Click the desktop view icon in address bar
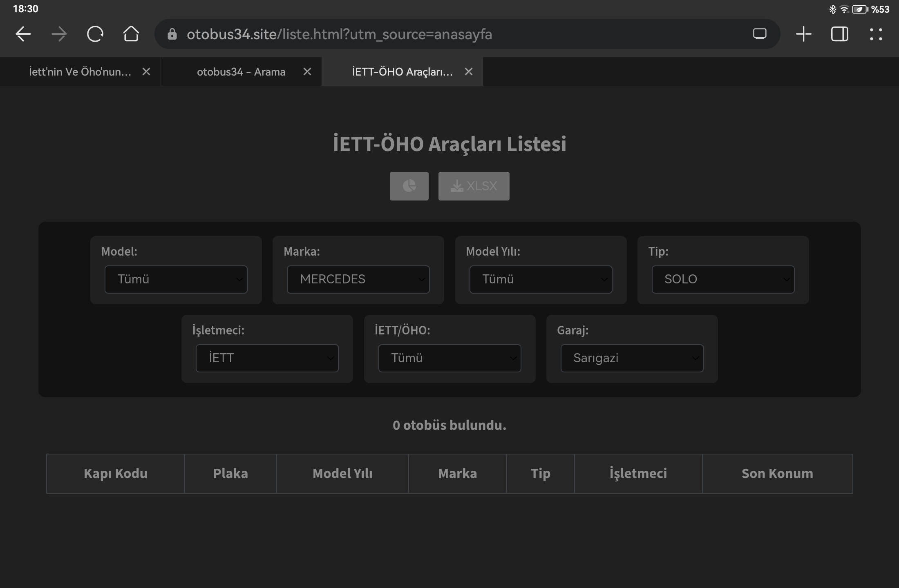The image size is (899, 588). pos(760,34)
